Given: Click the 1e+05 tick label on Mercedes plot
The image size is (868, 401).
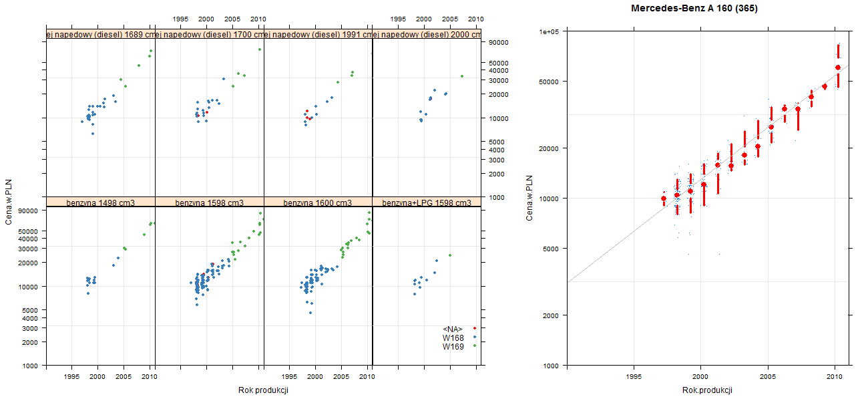Looking at the screenshot, I should click(550, 31).
